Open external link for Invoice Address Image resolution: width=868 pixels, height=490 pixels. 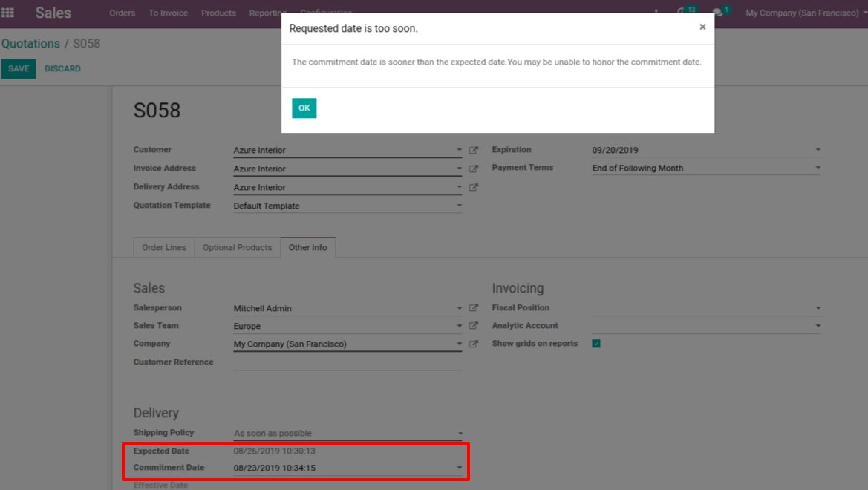pos(473,169)
